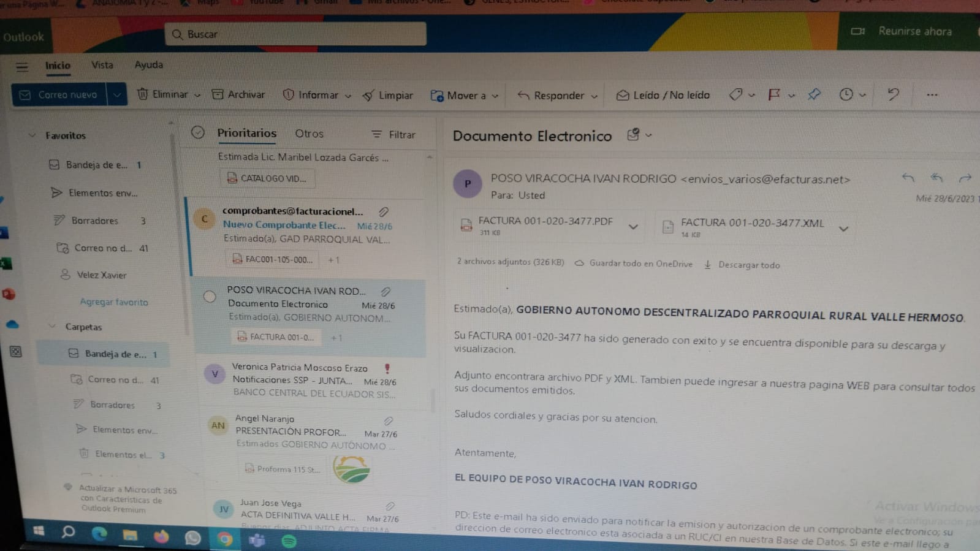Forward the email using forward arrow
Viewport: 980px width, 551px height.
pos(965,178)
